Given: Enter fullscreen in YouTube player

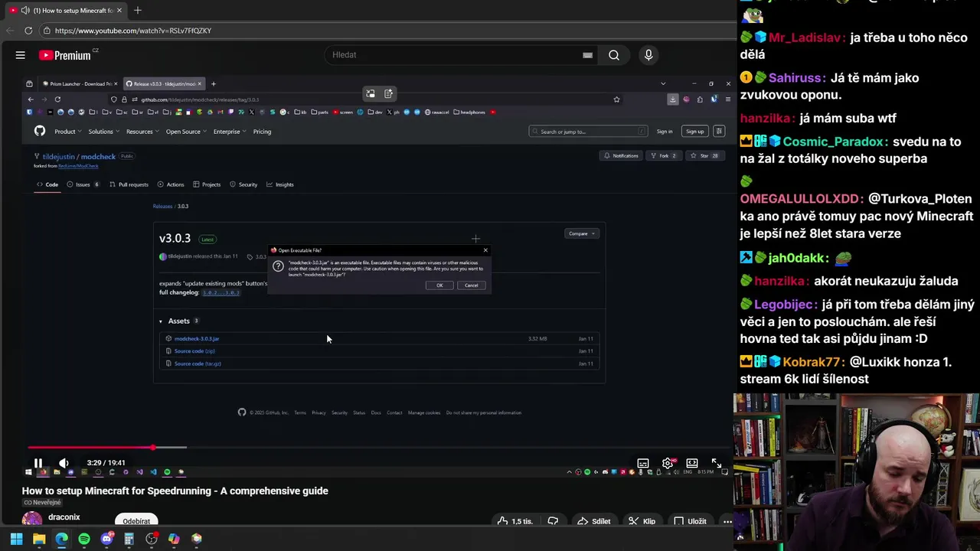Looking at the screenshot, I should click(717, 463).
